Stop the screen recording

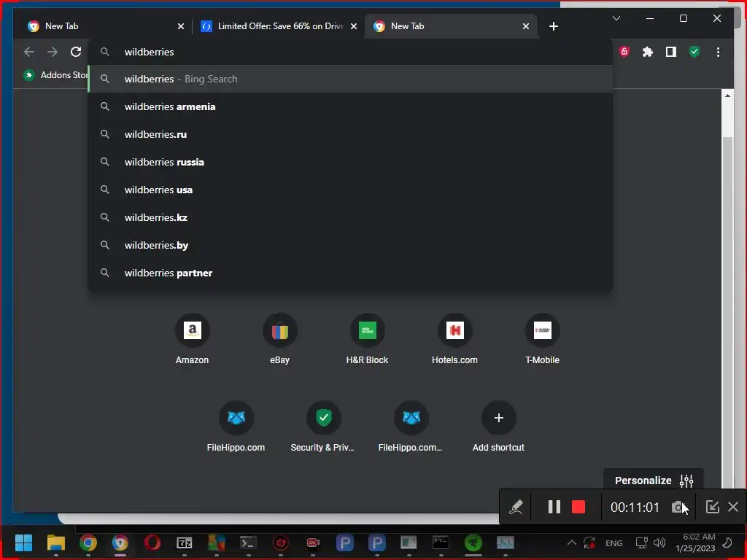(578, 507)
